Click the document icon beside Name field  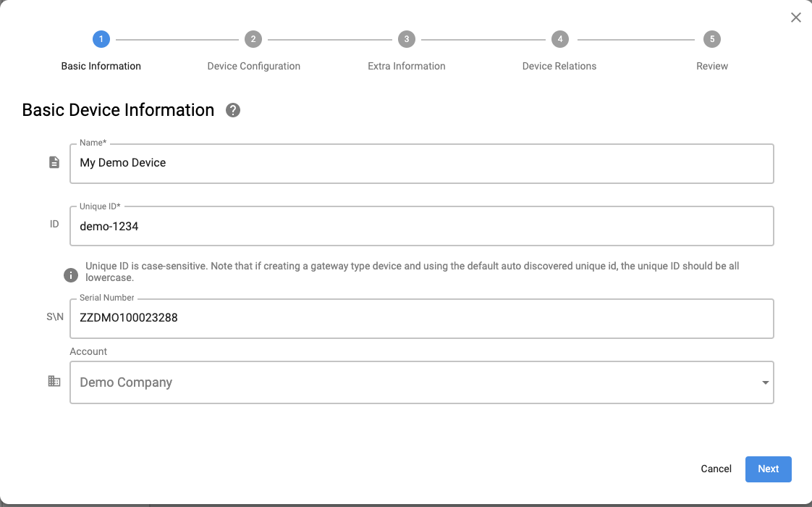pos(54,162)
